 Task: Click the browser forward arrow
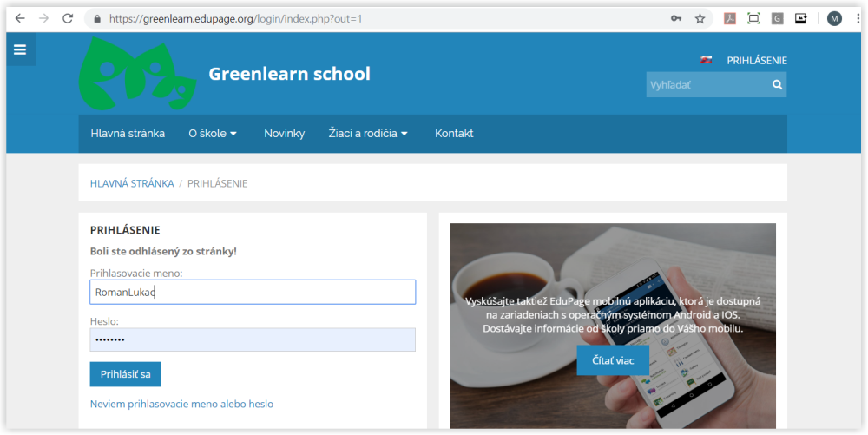pyautogui.click(x=43, y=18)
